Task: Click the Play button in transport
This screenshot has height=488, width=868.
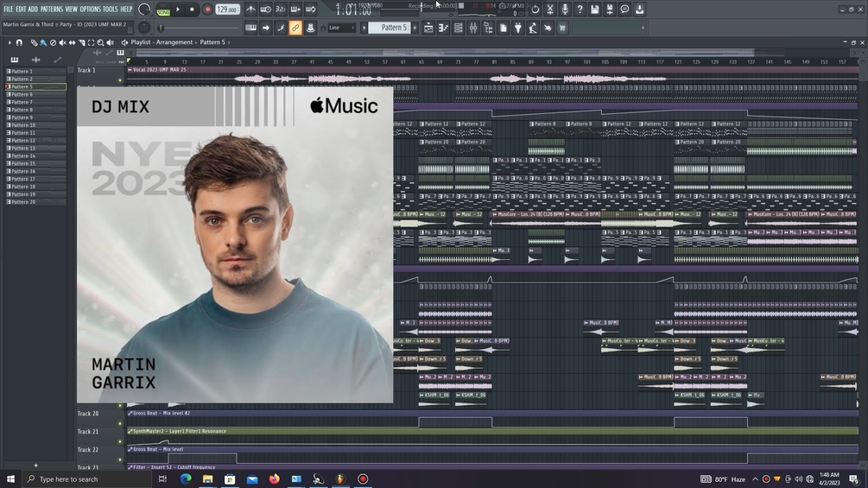Action: tap(178, 10)
